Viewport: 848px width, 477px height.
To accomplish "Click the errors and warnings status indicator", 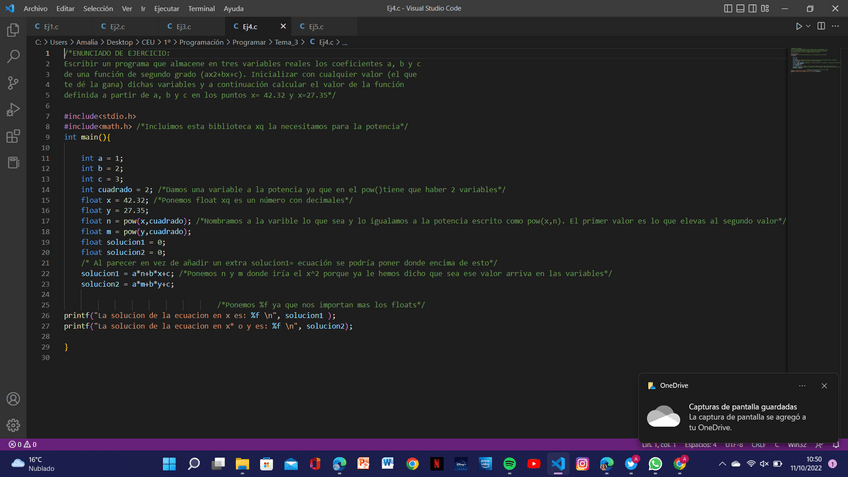I will click(22, 444).
